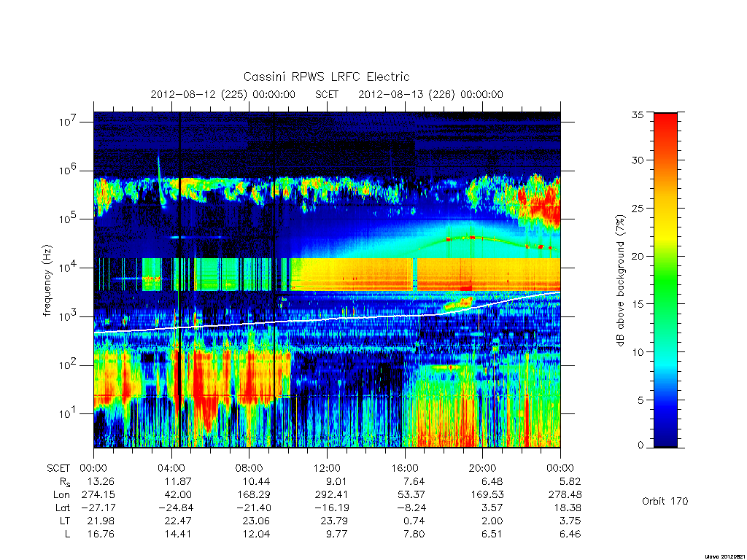Click the '16:00' SCET time label
Screen dimensions: 747x560
point(404,468)
